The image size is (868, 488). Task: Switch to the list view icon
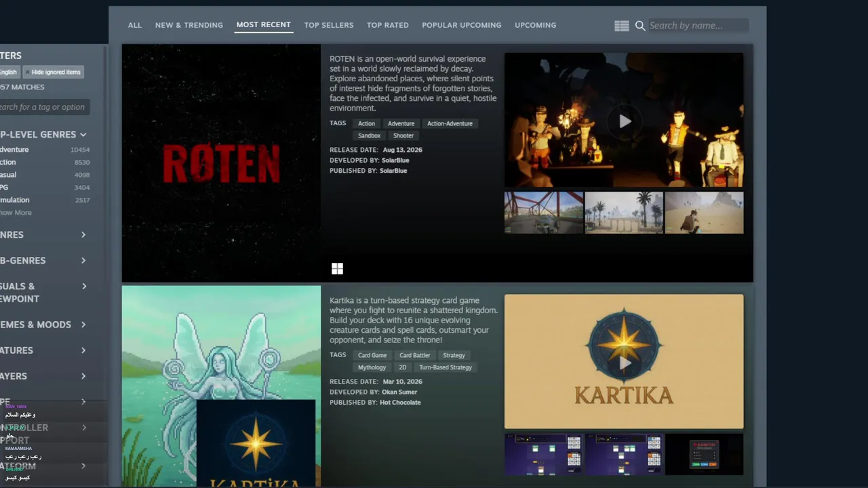pos(622,26)
